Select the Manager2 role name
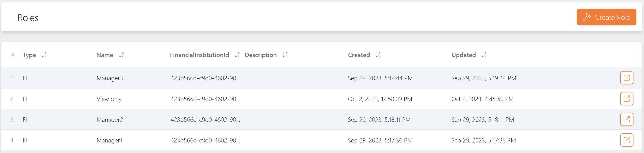The height and width of the screenshot is (153, 644). [x=110, y=120]
